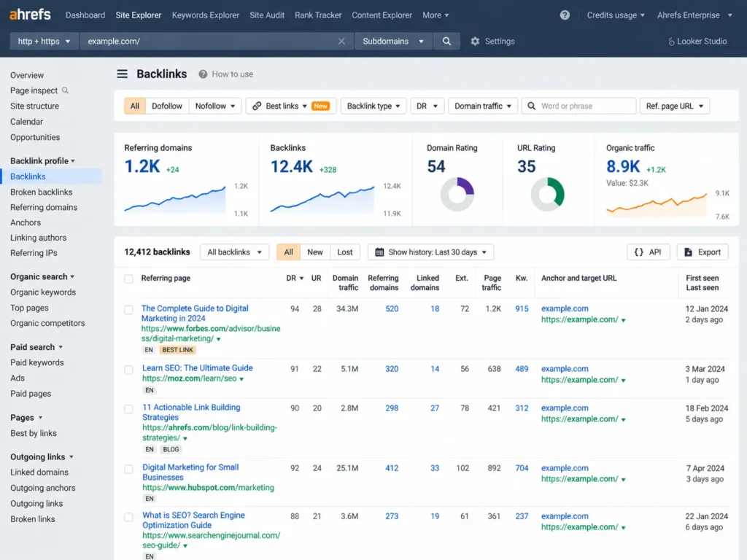Show only New backlinks

315,252
